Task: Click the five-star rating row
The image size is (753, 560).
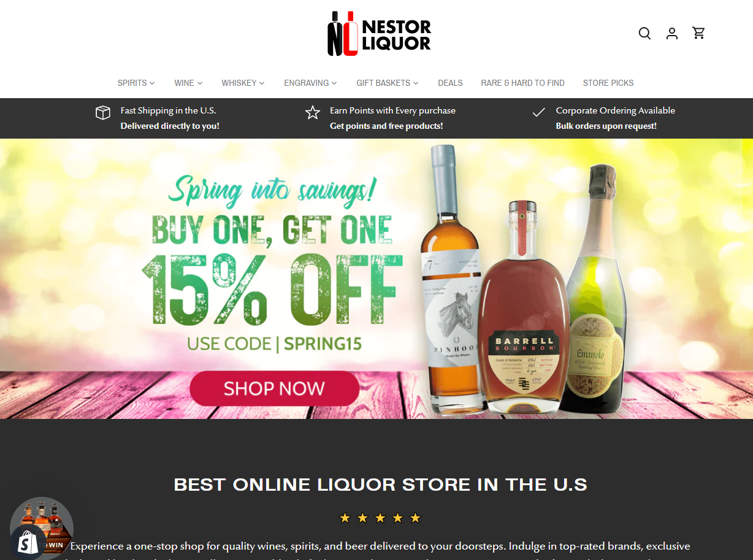Action: pyautogui.click(x=380, y=518)
